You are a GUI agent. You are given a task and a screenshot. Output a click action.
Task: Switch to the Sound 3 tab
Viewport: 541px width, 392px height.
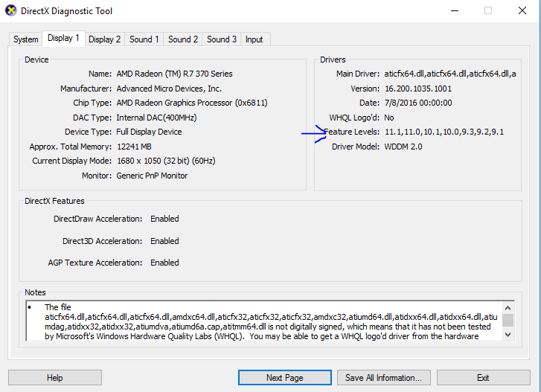click(x=222, y=39)
